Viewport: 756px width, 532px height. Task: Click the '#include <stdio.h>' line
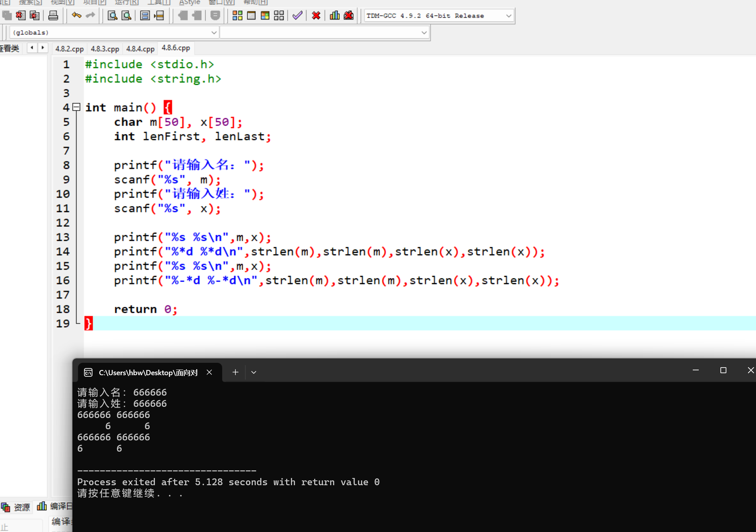(x=150, y=64)
